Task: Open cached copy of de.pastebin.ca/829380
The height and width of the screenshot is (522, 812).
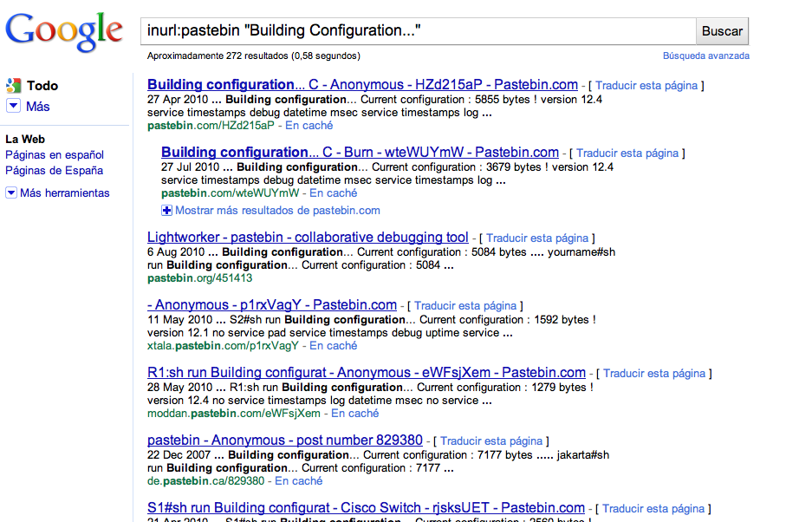Action: [x=299, y=481]
